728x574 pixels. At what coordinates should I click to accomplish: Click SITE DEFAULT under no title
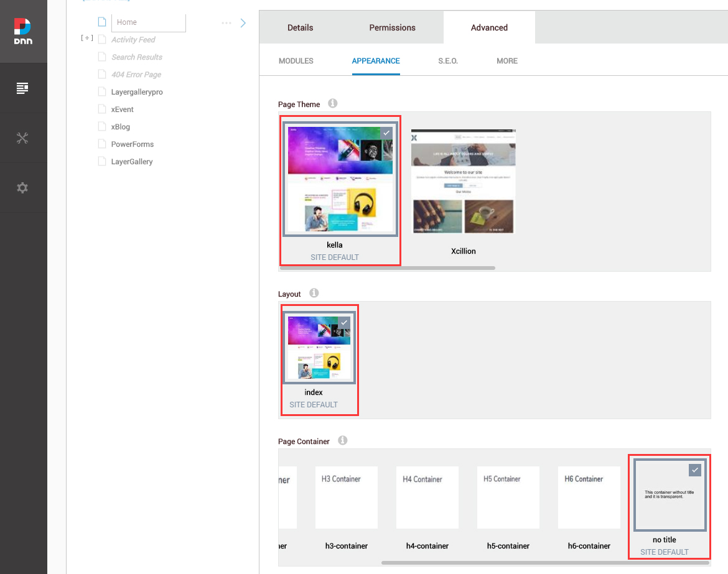coord(665,552)
